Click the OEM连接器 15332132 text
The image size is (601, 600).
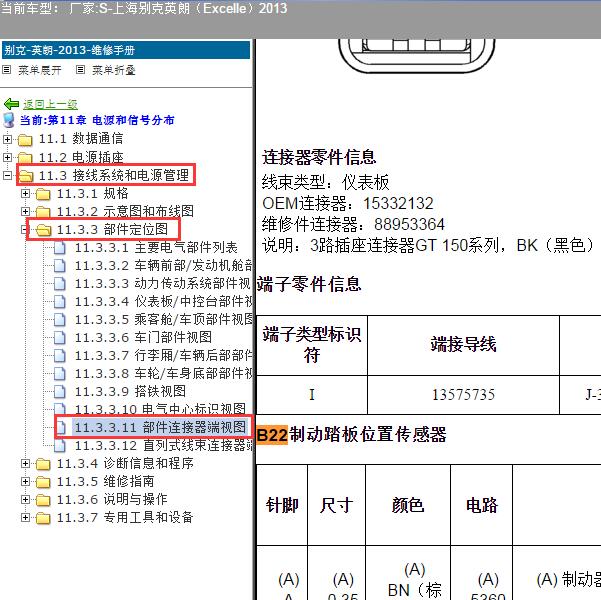click(348, 203)
